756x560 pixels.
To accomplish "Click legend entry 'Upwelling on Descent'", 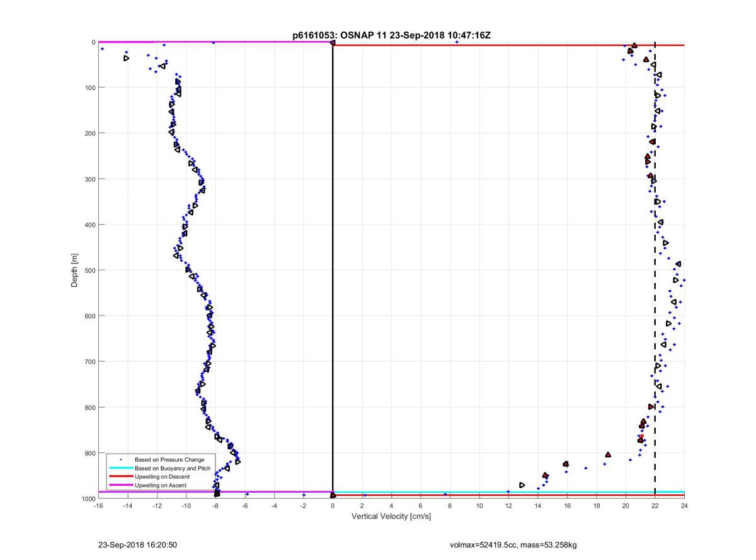I will tap(163, 477).
